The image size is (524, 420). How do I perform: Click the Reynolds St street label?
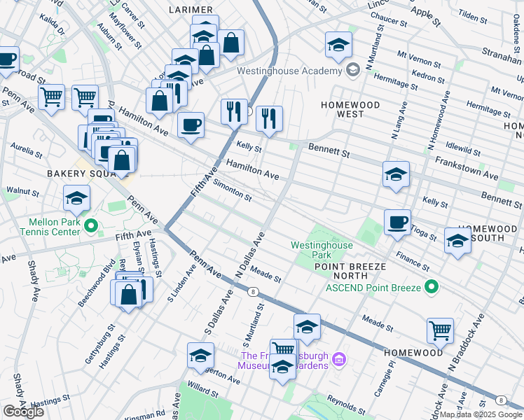pyautogui.click(x=346, y=405)
